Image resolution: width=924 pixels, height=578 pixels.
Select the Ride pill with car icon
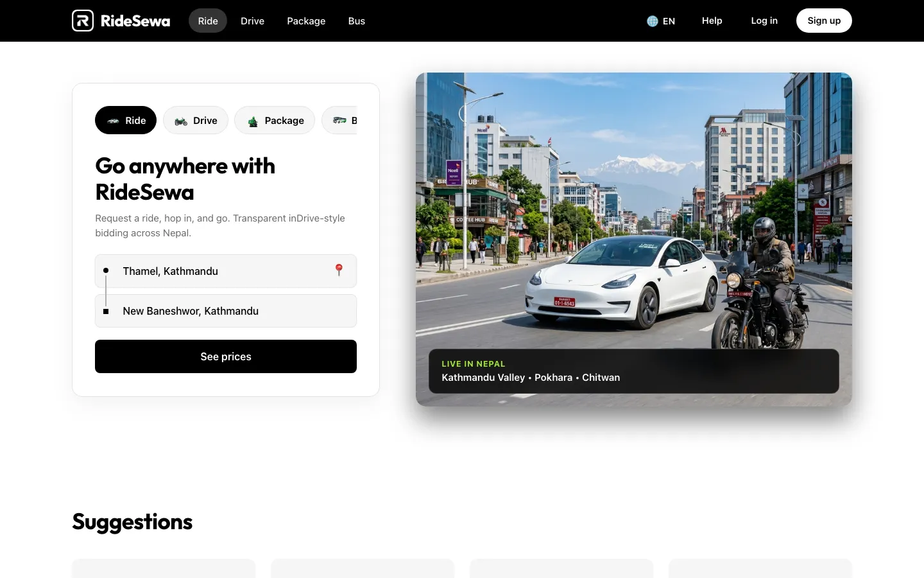coord(126,120)
